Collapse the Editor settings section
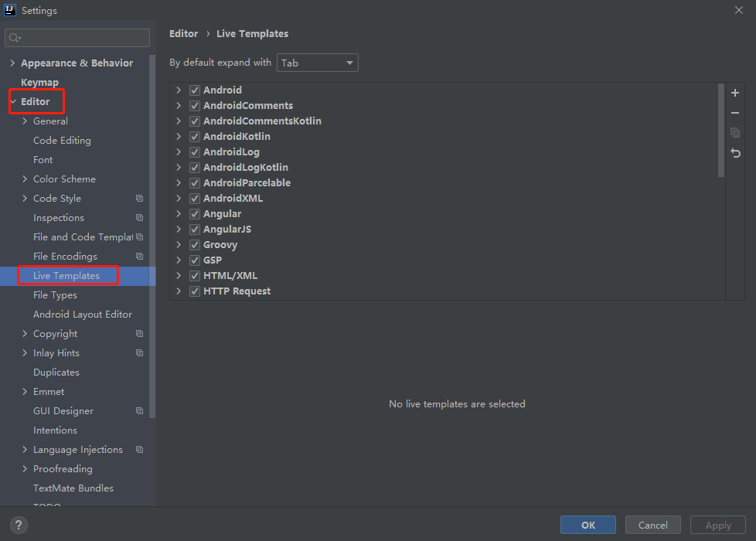Viewport: 756px width, 541px height. 13,102
